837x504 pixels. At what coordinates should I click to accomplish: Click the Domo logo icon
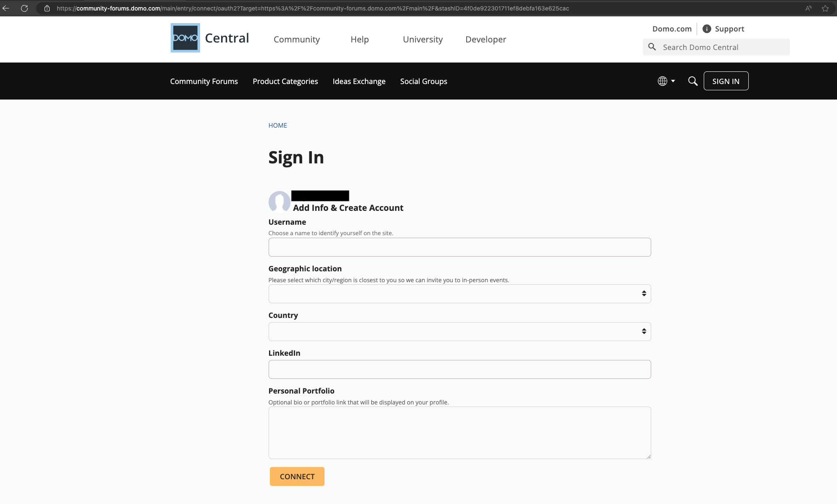185,38
